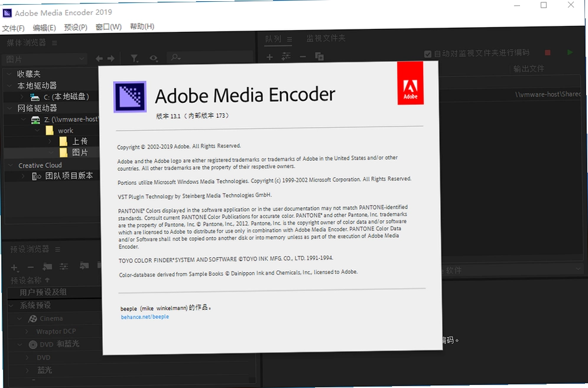Image resolution: width=588 pixels, height=388 pixels.
Task: Click the queue settings sliders icon
Action: click(x=286, y=57)
